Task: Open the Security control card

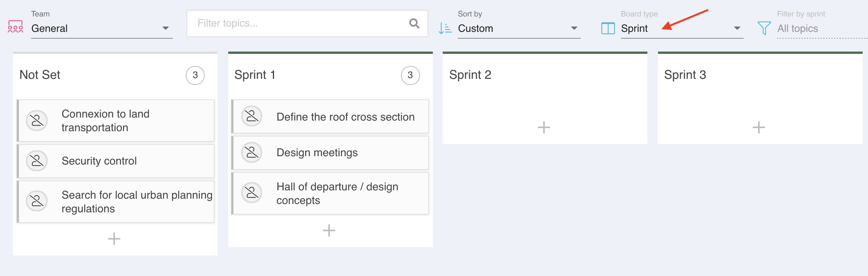Action: pyautogui.click(x=116, y=161)
